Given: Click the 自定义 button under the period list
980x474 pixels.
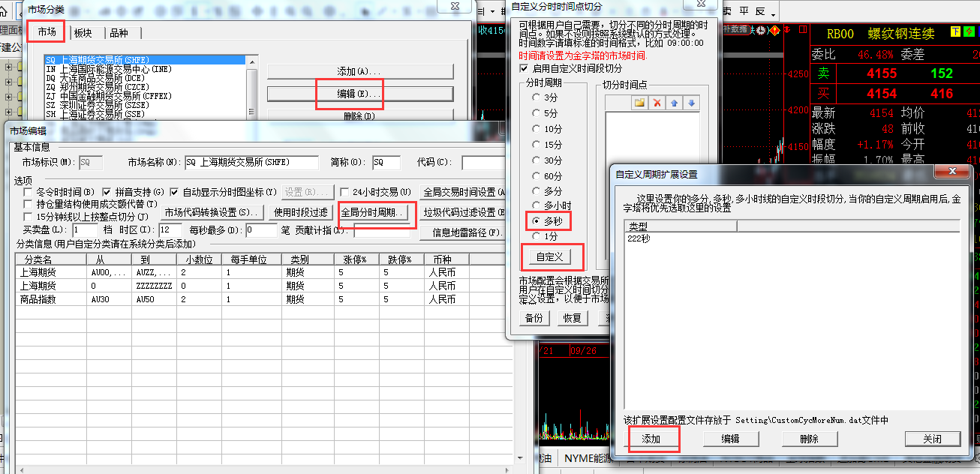Looking at the screenshot, I should [x=550, y=257].
